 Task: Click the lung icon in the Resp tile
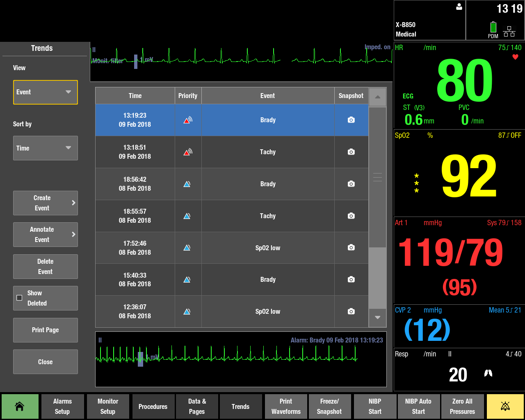[x=488, y=373]
